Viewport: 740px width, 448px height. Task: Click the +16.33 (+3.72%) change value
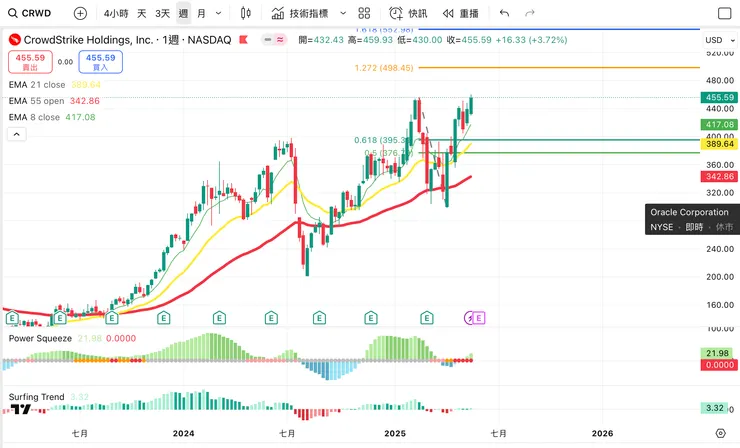click(x=531, y=40)
